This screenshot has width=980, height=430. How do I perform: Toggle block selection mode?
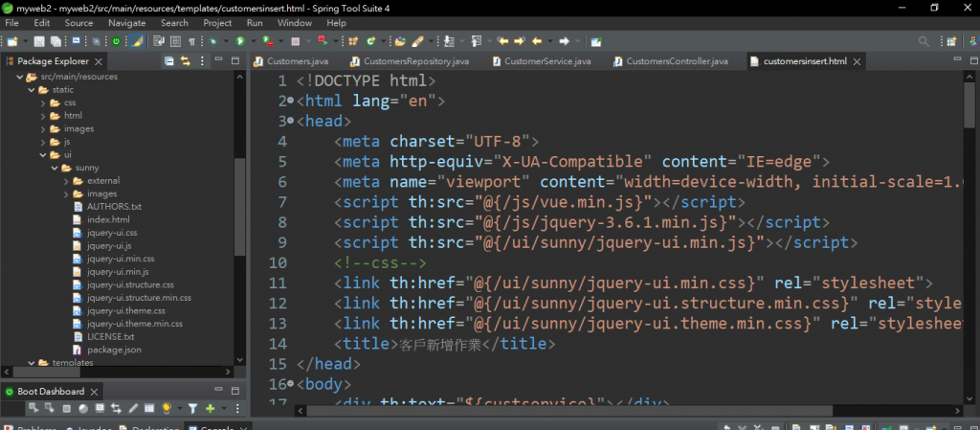(x=176, y=41)
